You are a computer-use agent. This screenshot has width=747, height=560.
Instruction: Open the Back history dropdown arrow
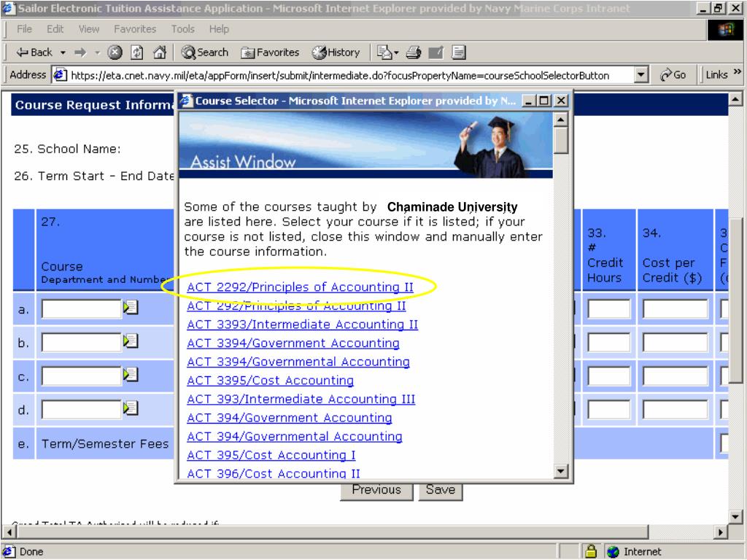[63, 52]
